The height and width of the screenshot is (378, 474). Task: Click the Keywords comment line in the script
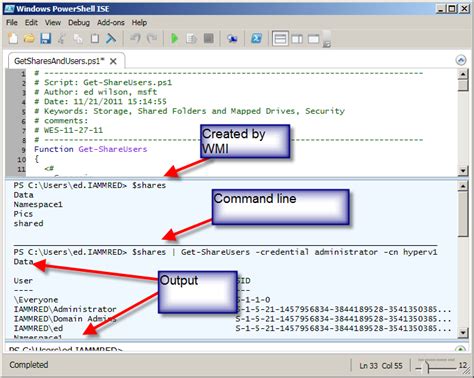[x=189, y=111]
